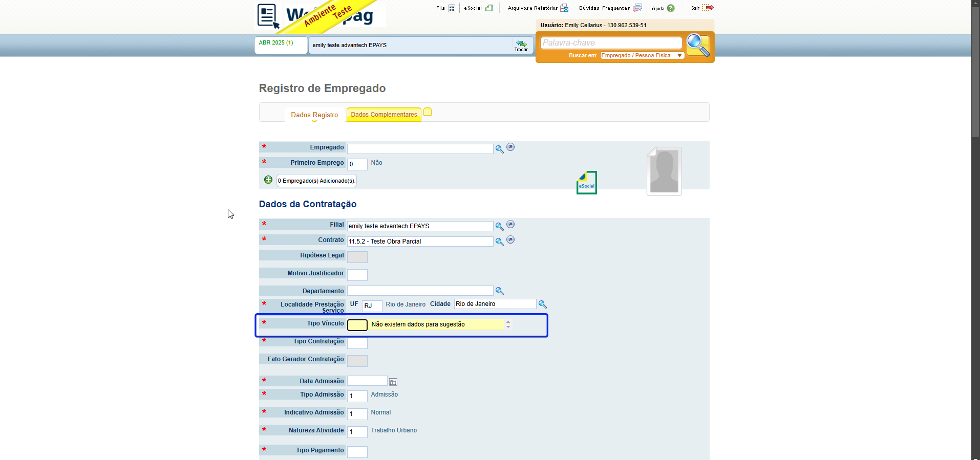Expand the Buscar em dropdown

pyautogui.click(x=642, y=55)
